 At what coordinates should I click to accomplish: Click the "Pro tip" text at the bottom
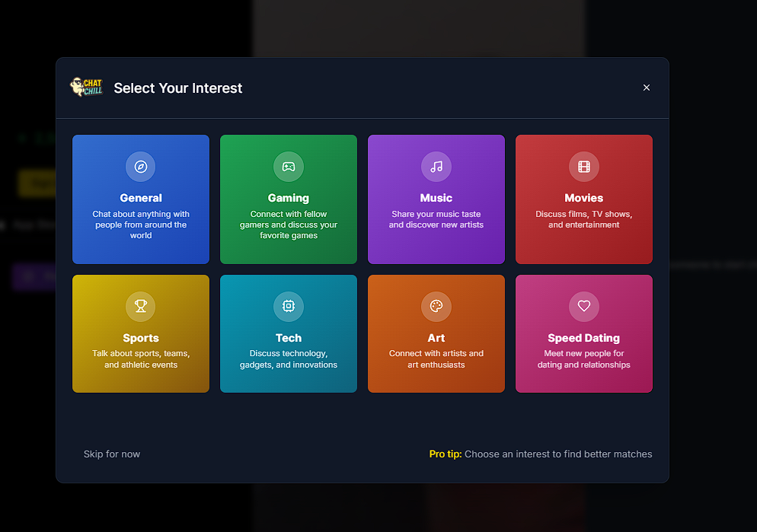[x=446, y=454]
